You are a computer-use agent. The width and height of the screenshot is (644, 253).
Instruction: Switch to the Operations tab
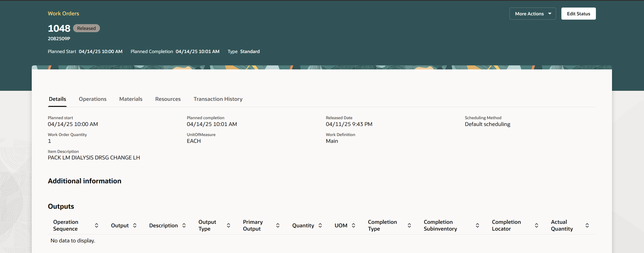[92, 99]
